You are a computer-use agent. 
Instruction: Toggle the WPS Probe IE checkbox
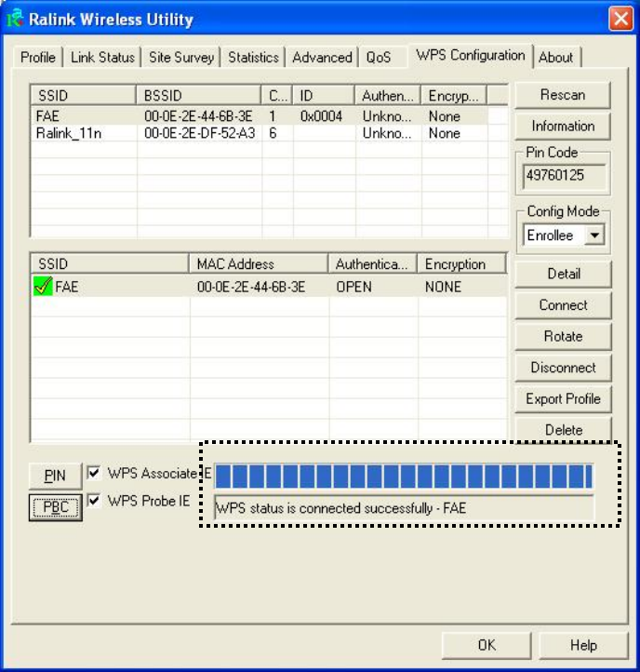(x=93, y=500)
